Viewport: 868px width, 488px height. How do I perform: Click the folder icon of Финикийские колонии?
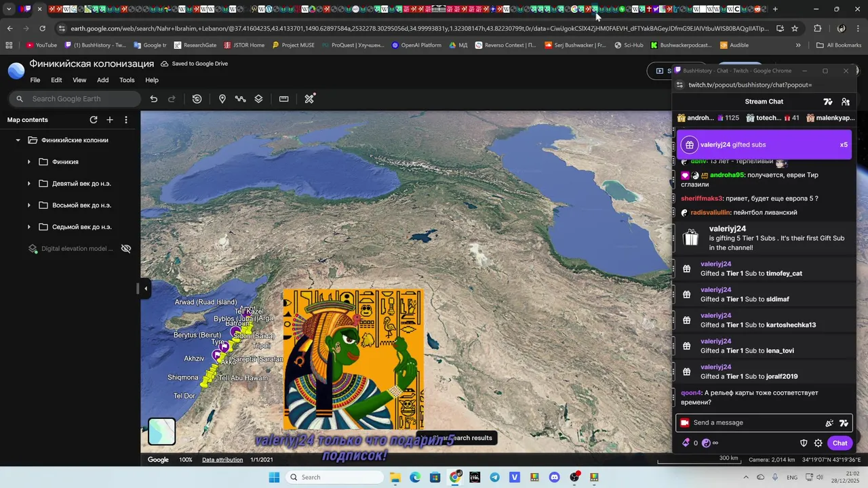pos(32,140)
